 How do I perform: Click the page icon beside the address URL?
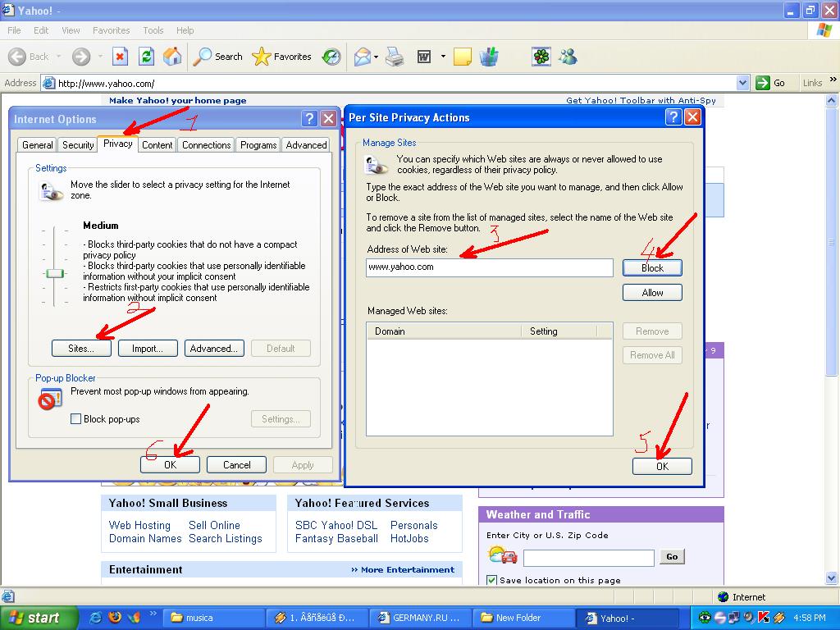tap(48, 83)
